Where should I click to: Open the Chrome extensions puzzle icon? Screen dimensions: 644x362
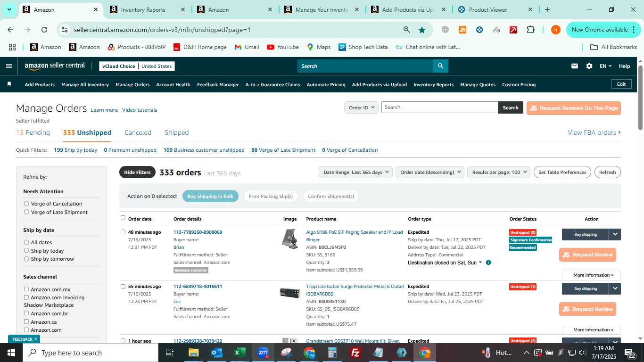pyautogui.click(x=530, y=30)
